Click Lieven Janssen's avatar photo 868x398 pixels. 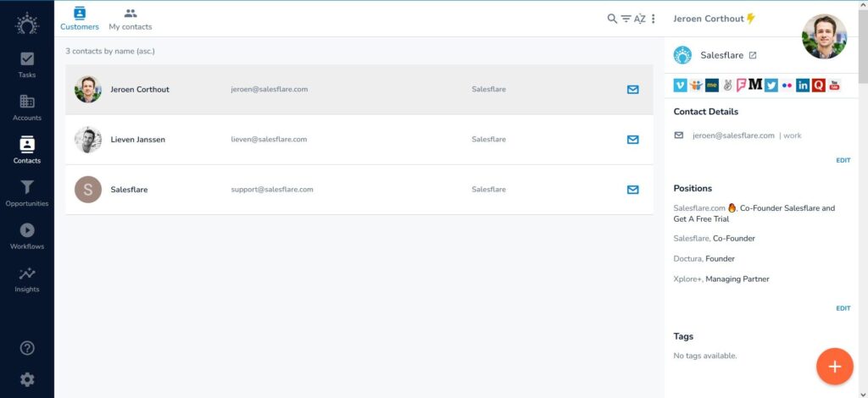pyautogui.click(x=88, y=139)
